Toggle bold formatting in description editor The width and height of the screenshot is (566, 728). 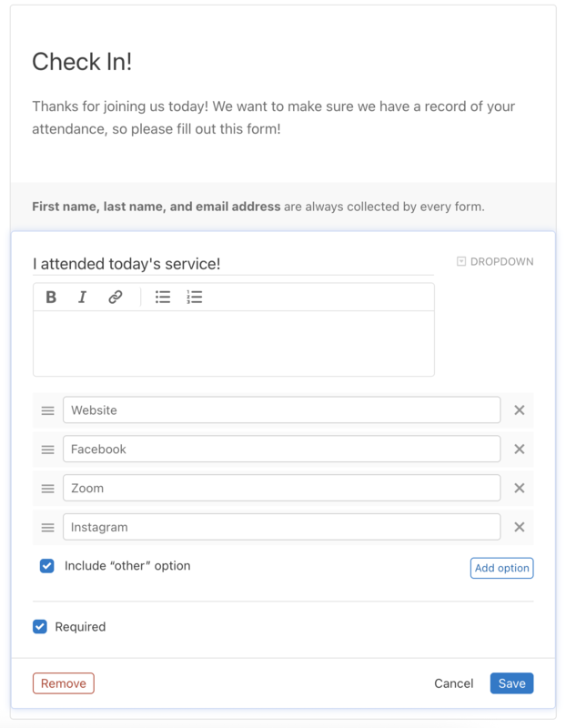click(51, 297)
